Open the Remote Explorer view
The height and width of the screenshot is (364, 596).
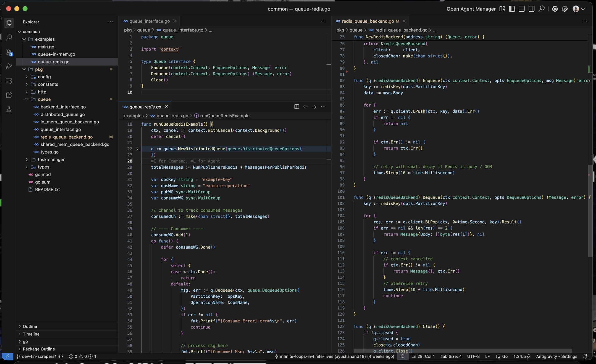(x=9, y=81)
